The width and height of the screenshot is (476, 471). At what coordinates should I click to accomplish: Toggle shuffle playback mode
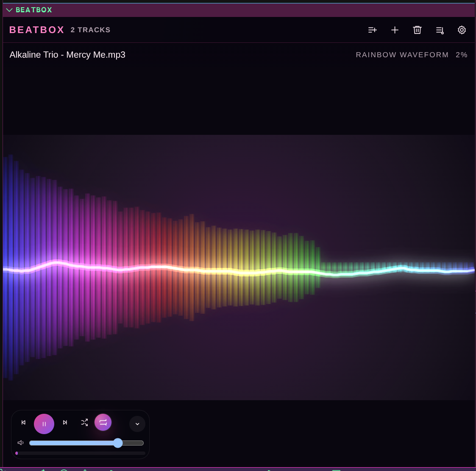pos(84,422)
